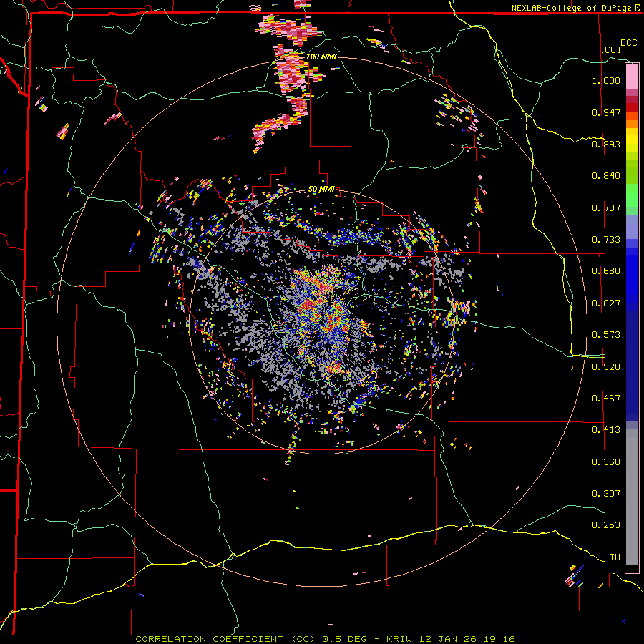This screenshot has width=644, height=644.
Task: Click the [CC] label above the color scale
Action: coord(611,49)
